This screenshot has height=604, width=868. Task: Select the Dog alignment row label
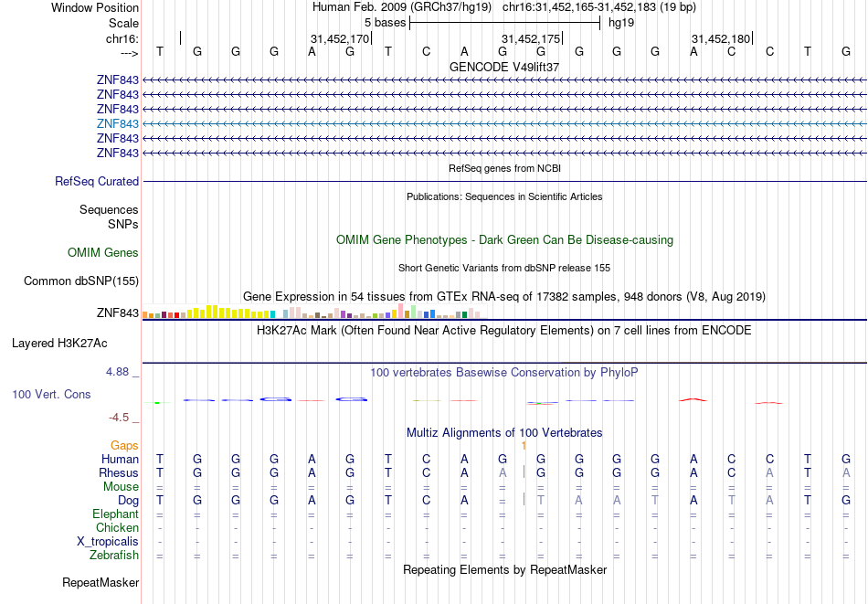pyautogui.click(x=128, y=501)
